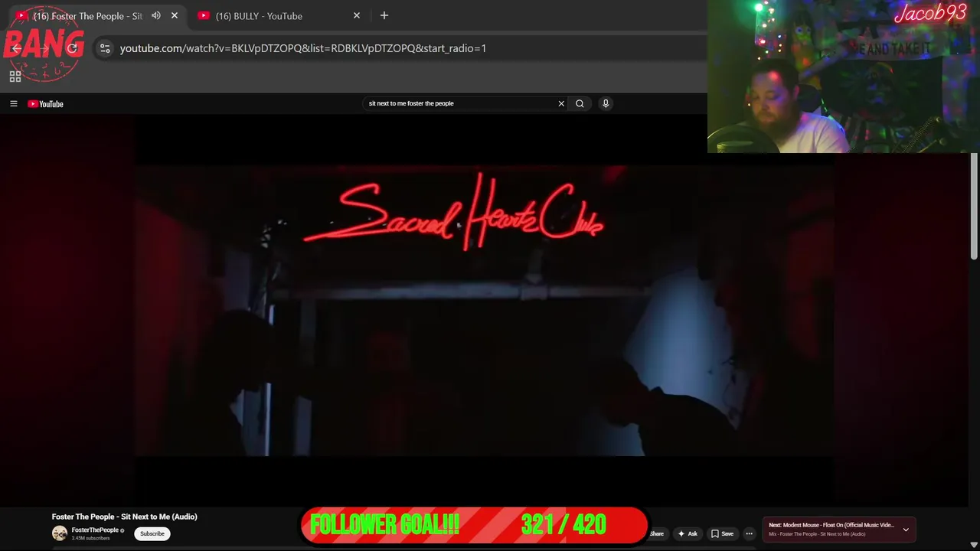Reload the current page
This screenshot has height=551, width=980.
[72, 48]
